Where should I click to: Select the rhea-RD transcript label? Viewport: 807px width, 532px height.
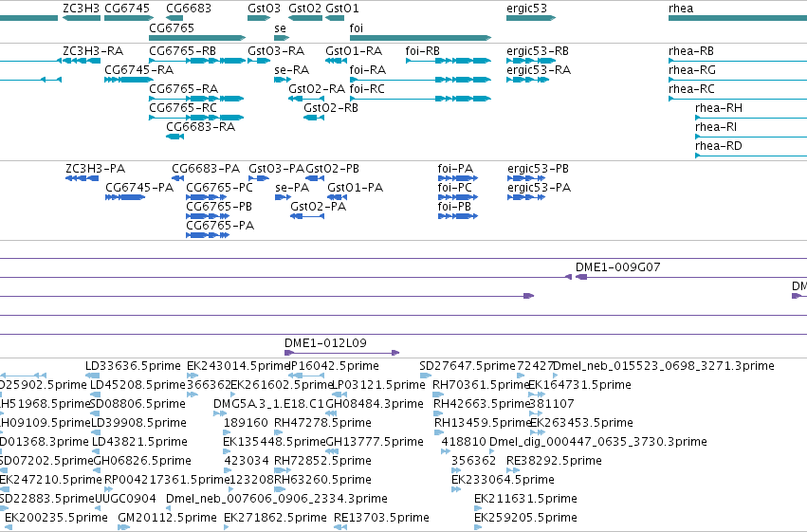click(719, 146)
